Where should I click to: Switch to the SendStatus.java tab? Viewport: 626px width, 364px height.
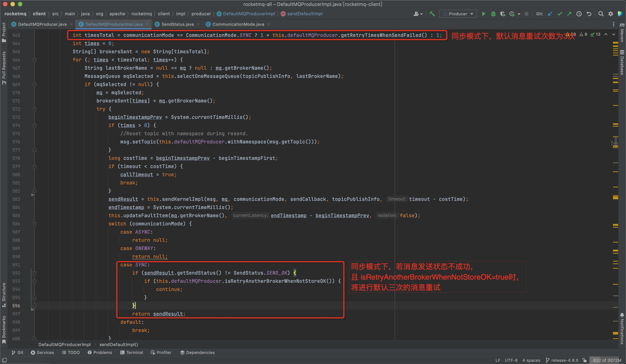point(177,24)
